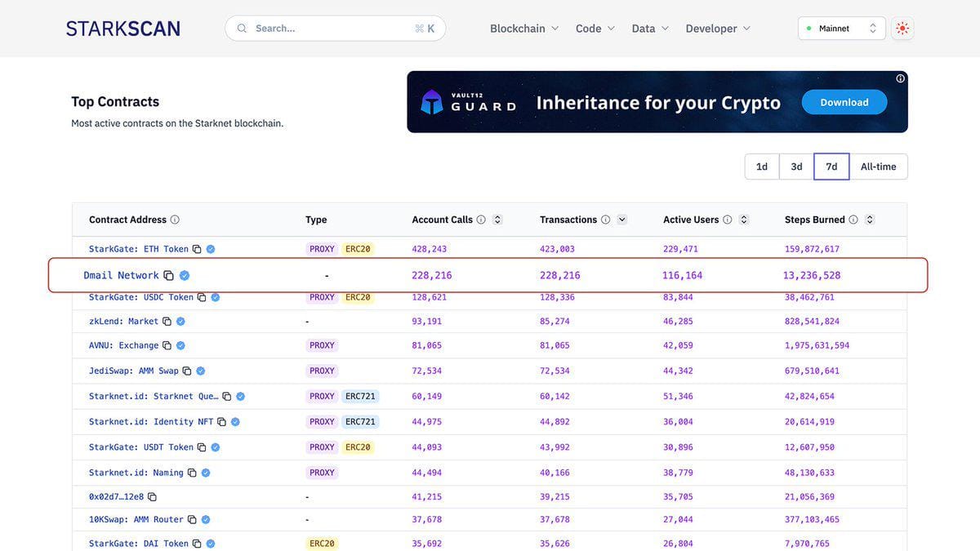Sort by Active Users column arrows
Image resolution: width=980 pixels, height=551 pixels.
pos(744,220)
